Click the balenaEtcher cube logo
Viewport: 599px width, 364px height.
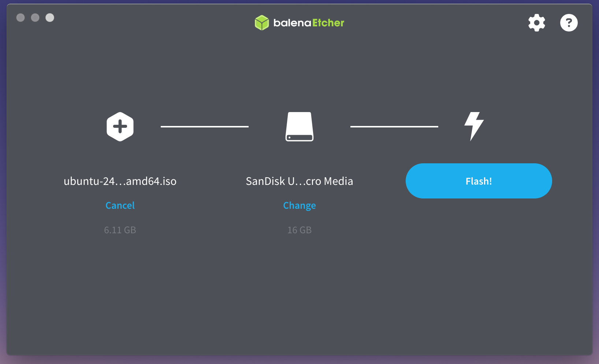tap(262, 23)
